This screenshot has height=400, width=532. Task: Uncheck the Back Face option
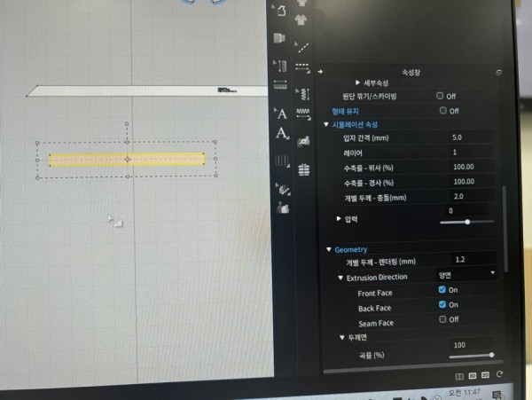click(x=442, y=305)
